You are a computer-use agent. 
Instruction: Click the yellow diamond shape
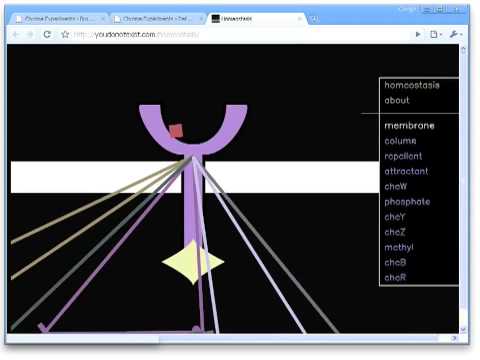coord(193,262)
